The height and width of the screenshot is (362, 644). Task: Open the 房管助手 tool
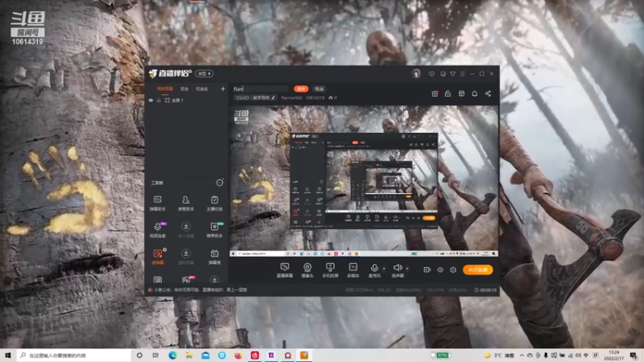[x=186, y=204]
